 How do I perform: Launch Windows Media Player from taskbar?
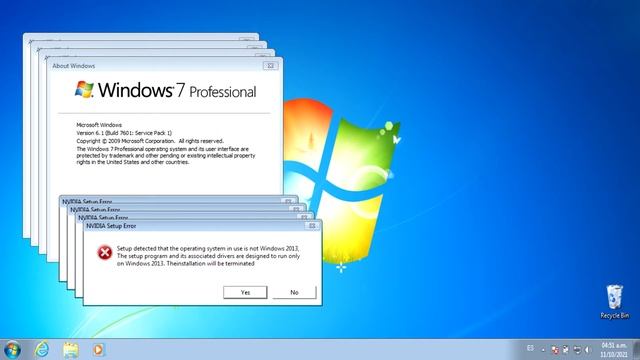(98, 350)
